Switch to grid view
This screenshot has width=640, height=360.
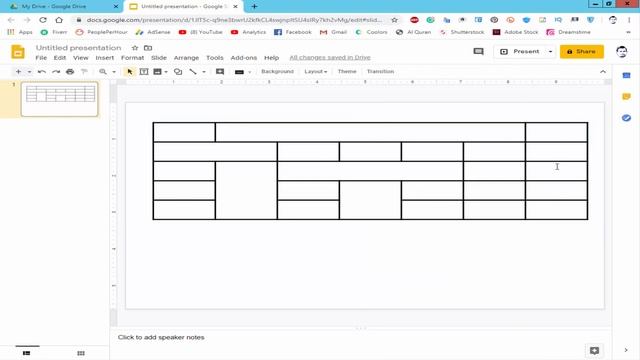[x=81, y=353]
